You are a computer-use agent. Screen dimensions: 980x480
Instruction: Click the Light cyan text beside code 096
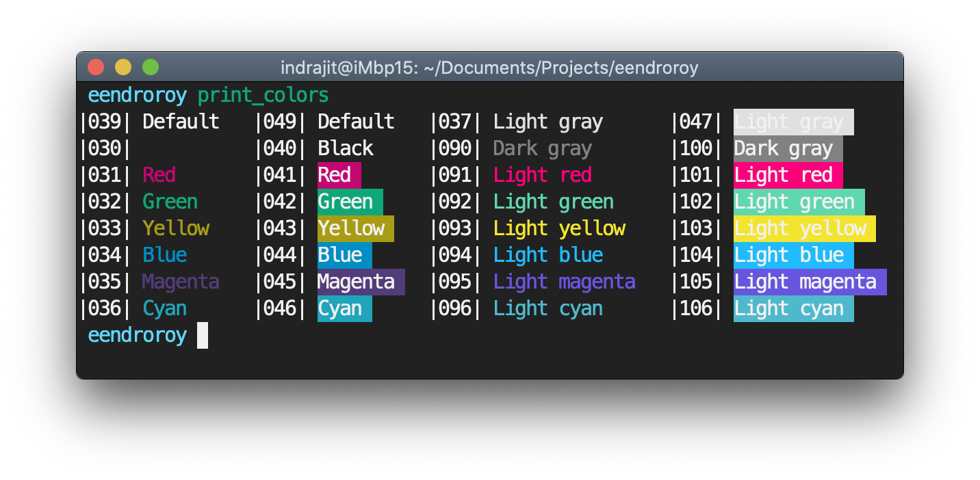(548, 308)
